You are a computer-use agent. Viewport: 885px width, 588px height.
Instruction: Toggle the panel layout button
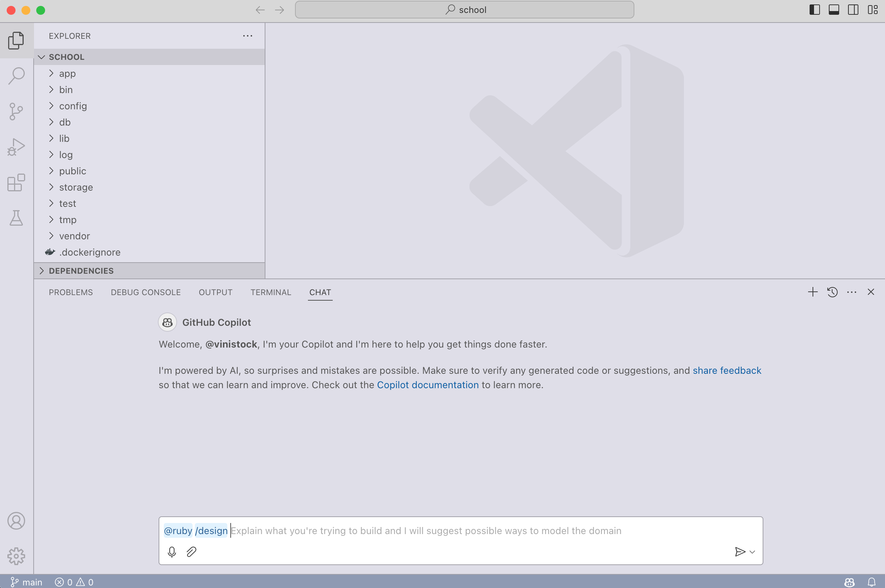833,10
